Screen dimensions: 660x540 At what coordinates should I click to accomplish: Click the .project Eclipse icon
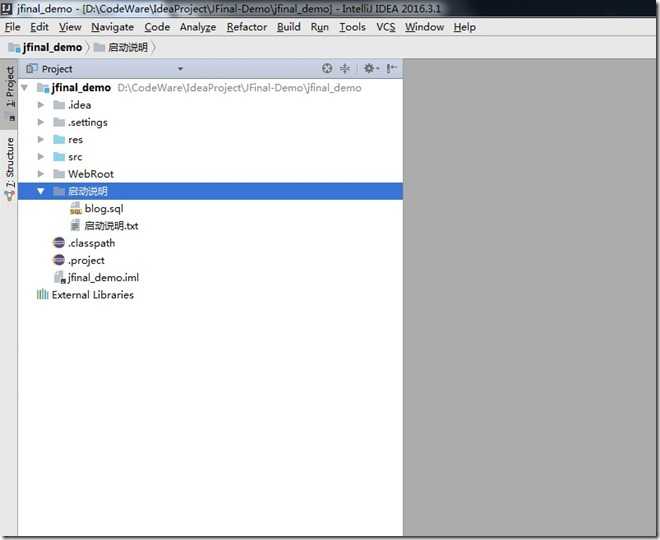[59, 260]
